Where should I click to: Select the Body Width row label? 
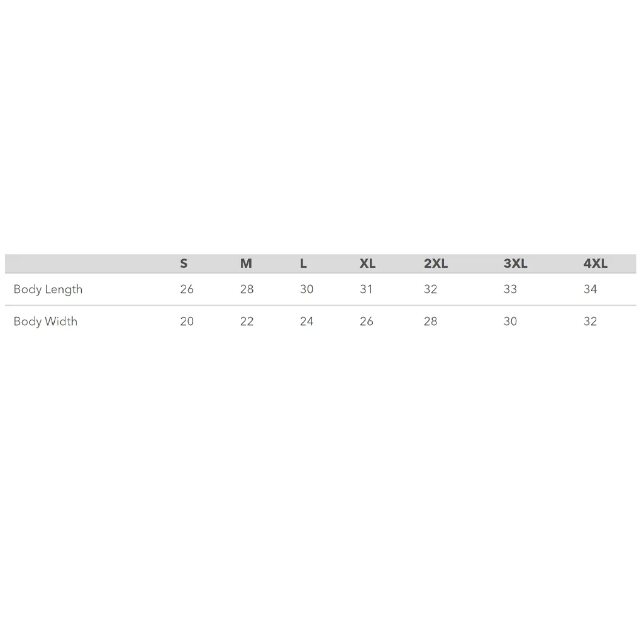click(45, 321)
